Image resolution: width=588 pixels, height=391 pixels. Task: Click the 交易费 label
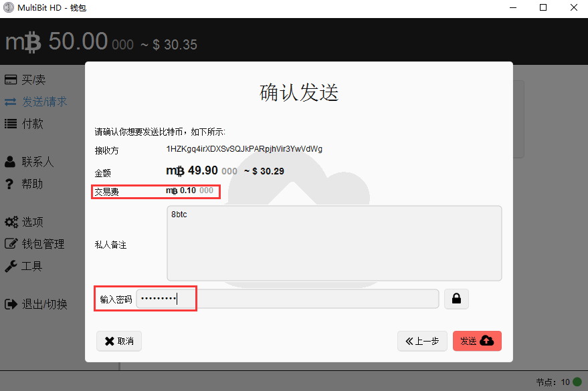point(106,192)
